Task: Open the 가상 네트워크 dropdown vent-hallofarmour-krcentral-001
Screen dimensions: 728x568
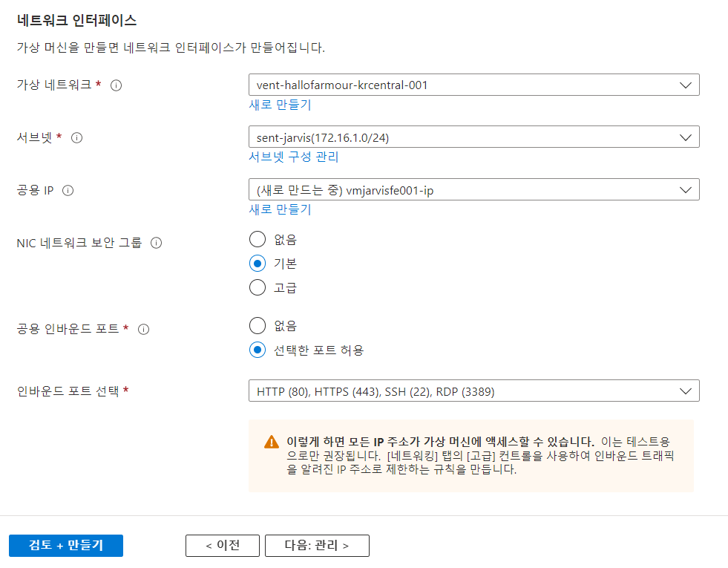Action: point(474,85)
